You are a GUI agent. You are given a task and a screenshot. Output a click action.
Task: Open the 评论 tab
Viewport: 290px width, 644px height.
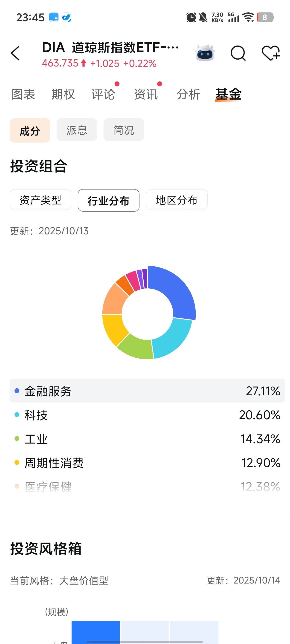click(103, 95)
